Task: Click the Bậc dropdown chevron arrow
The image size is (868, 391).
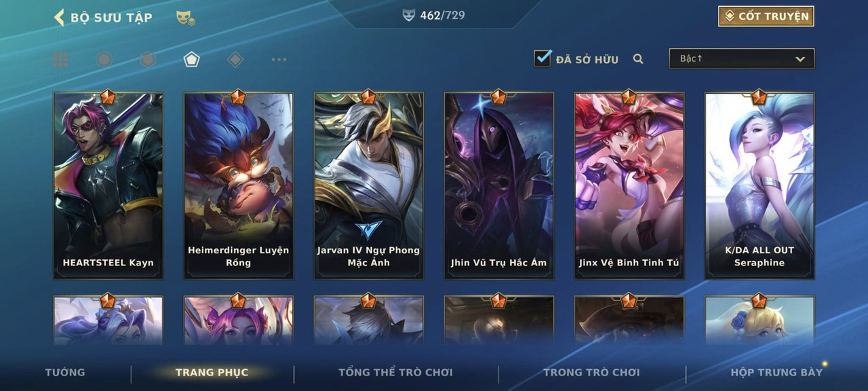Action: (800, 60)
